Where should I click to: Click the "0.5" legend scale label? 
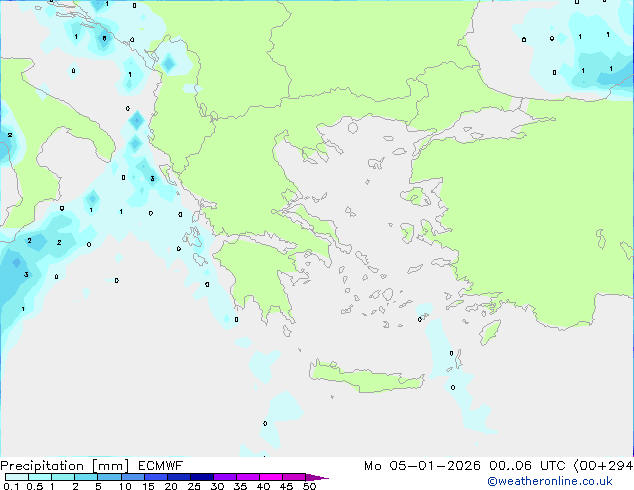coord(34,486)
